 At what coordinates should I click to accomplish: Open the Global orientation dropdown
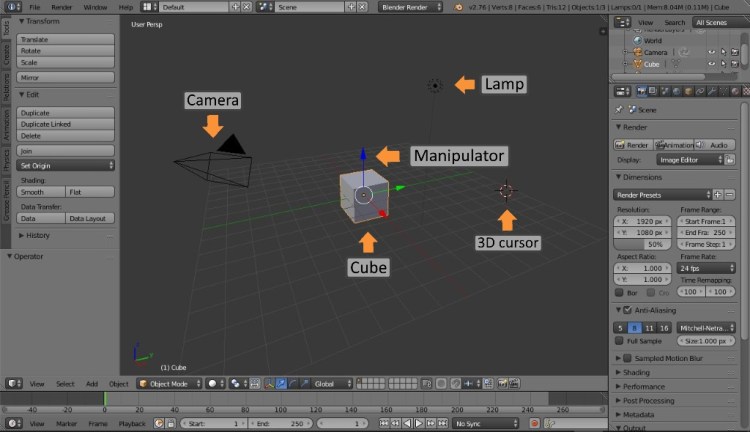[332, 383]
